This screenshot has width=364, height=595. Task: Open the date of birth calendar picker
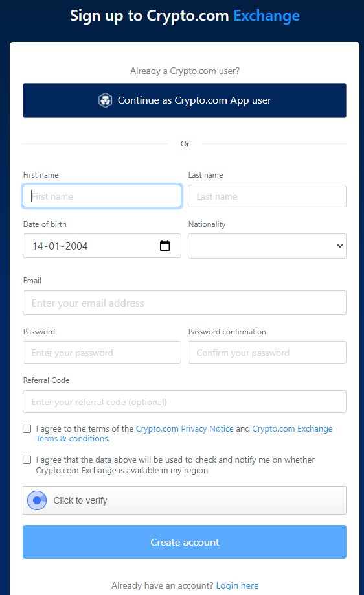pos(165,246)
